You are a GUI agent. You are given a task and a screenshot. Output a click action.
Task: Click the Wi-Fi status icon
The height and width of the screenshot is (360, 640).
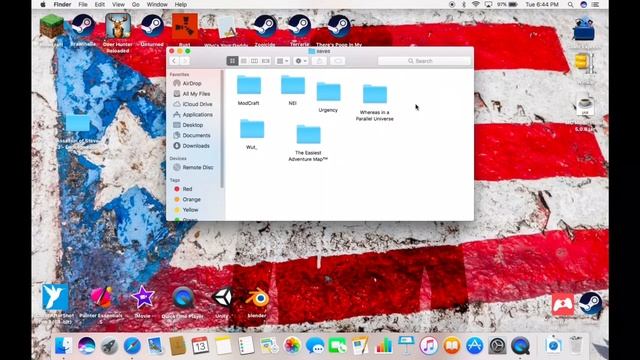[x=476, y=4]
